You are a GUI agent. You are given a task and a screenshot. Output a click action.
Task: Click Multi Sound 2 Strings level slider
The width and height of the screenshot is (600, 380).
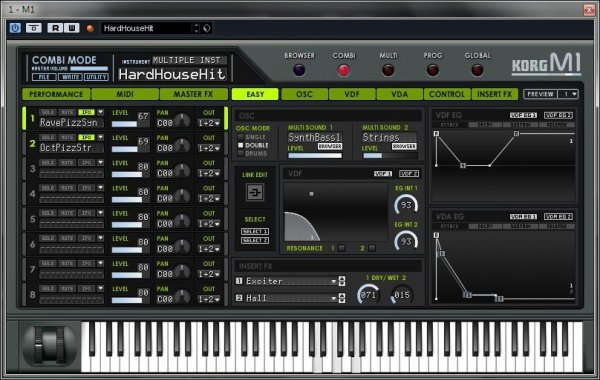click(x=390, y=156)
